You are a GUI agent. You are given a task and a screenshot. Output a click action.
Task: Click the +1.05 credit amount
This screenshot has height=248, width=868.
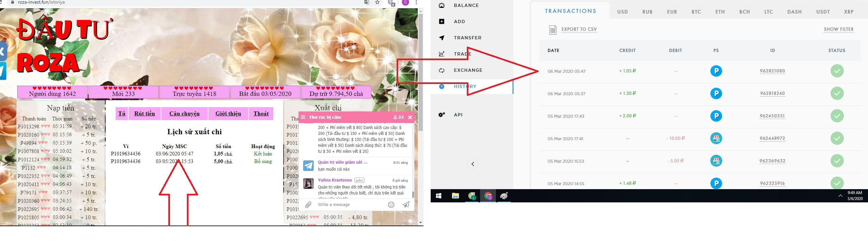pos(627,71)
